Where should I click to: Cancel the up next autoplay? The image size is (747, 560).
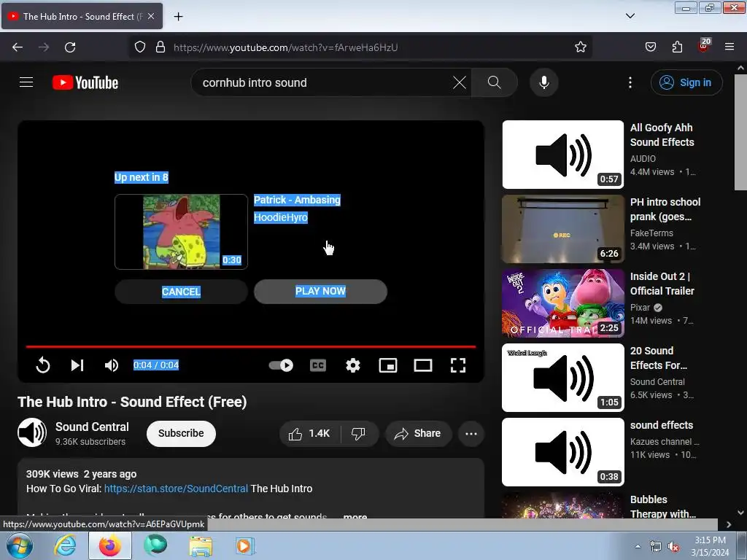pyautogui.click(x=181, y=292)
